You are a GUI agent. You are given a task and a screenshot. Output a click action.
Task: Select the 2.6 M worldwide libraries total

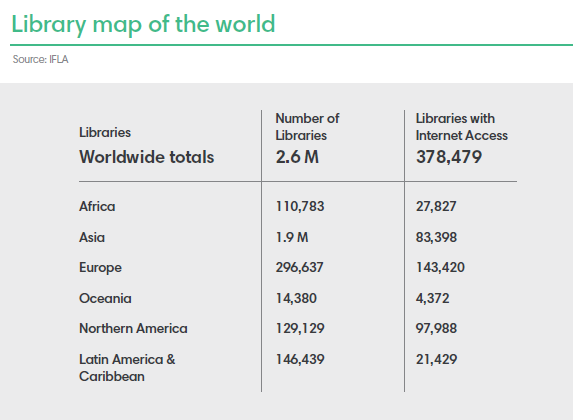(x=297, y=157)
